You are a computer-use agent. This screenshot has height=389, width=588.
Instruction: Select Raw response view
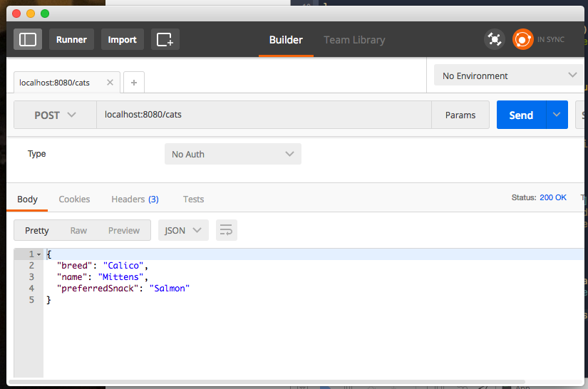click(x=78, y=230)
